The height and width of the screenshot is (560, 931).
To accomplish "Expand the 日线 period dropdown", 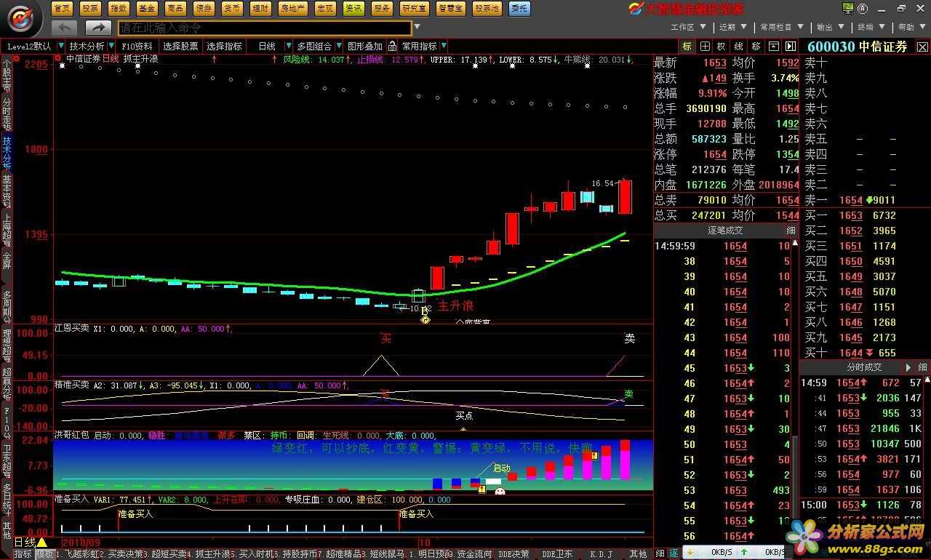I will pyautogui.click(x=289, y=46).
